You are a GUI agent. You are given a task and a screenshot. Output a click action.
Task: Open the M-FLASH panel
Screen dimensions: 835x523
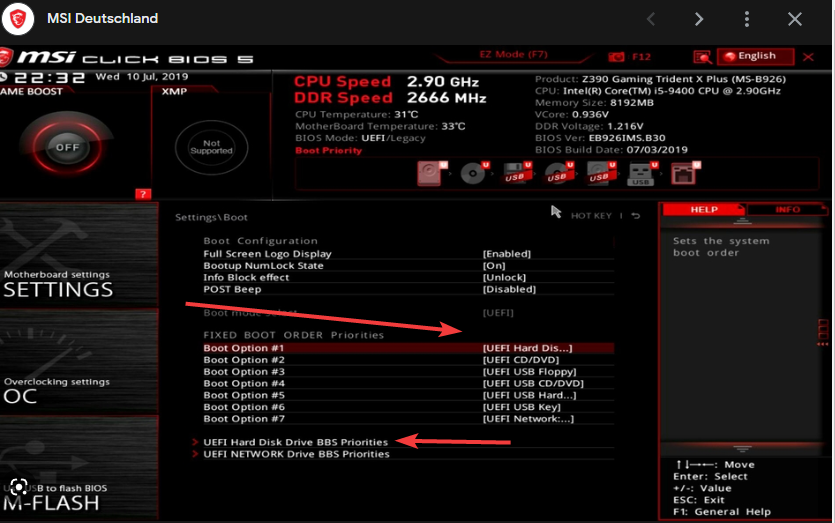79,468
